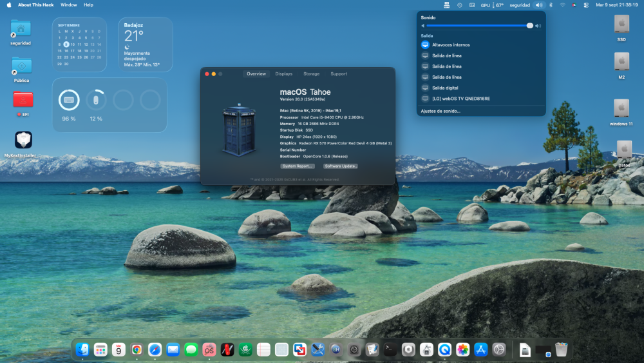This screenshot has height=363, width=644.
Task: Launch Terminal from the Dock
Action: point(390,349)
